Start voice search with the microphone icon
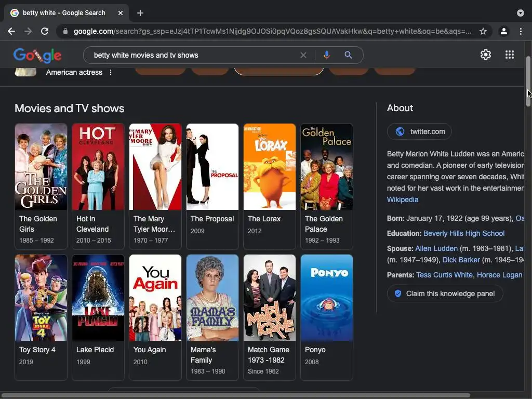This screenshot has height=399, width=532. coord(327,55)
